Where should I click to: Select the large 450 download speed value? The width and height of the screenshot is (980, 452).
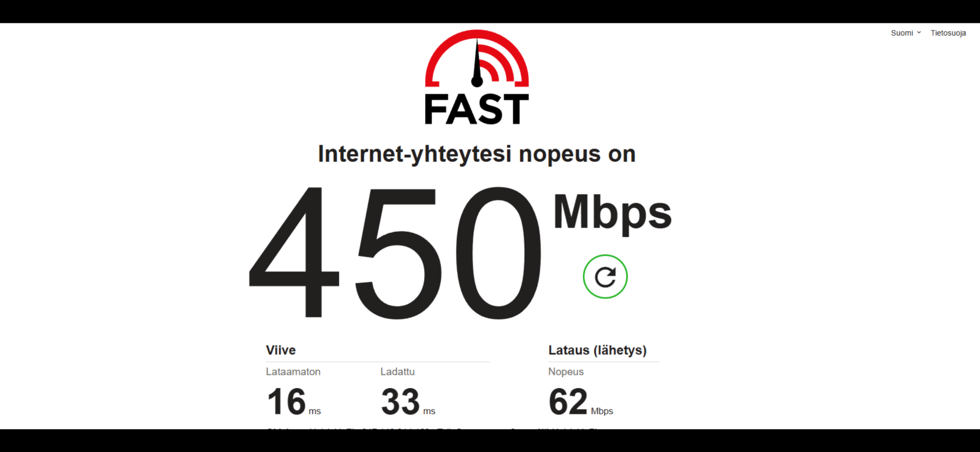pyautogui.click(x=395, y=253)
